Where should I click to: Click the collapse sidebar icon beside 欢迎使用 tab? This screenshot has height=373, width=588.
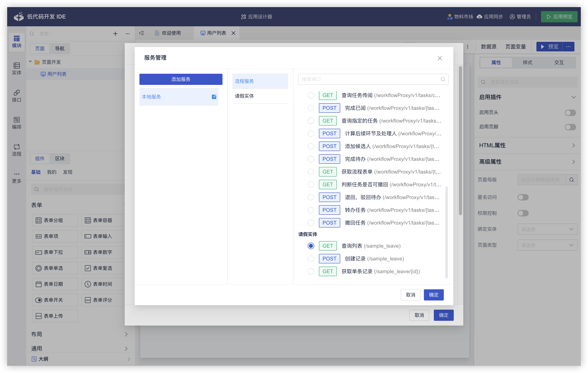142,33
